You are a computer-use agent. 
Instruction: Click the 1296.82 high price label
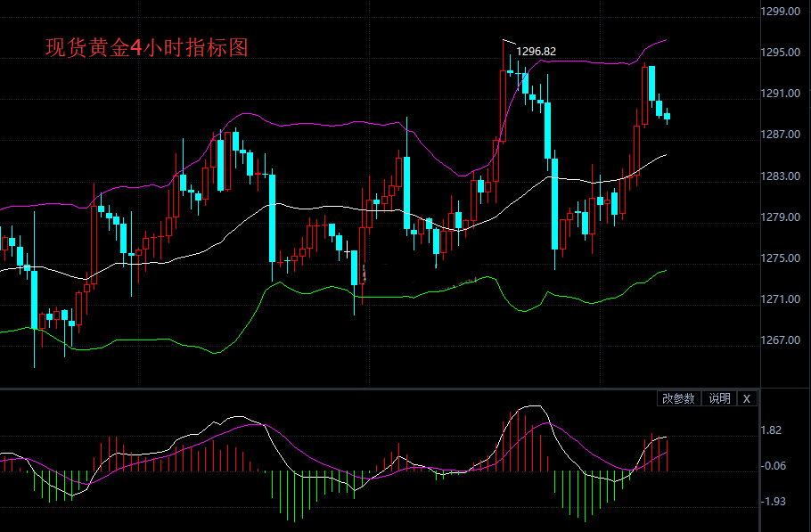tap(537, 52)
